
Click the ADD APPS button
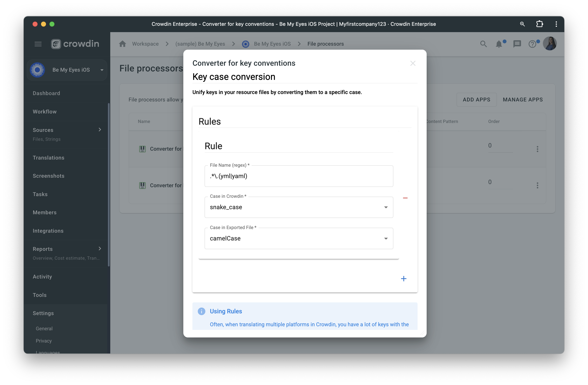(476, 100)
